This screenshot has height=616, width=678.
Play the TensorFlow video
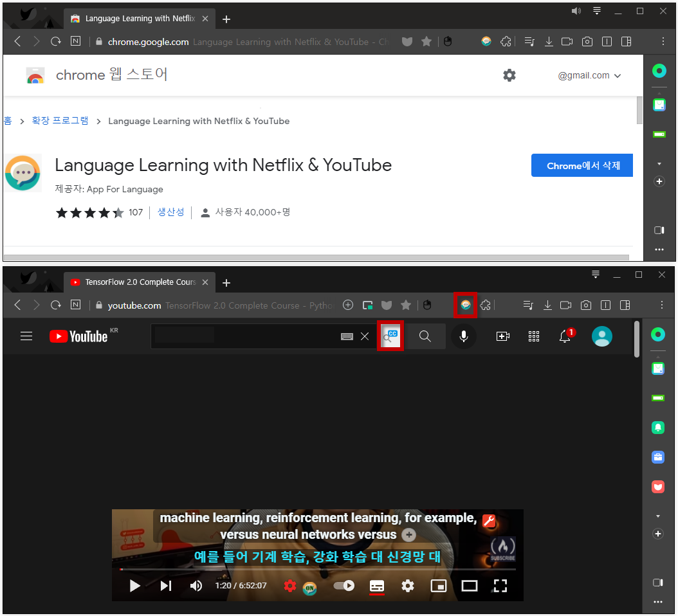tap(134, 586)
